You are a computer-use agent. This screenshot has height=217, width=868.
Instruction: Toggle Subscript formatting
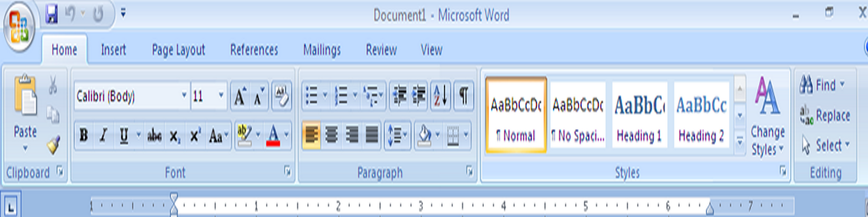[x=174, y=135]
